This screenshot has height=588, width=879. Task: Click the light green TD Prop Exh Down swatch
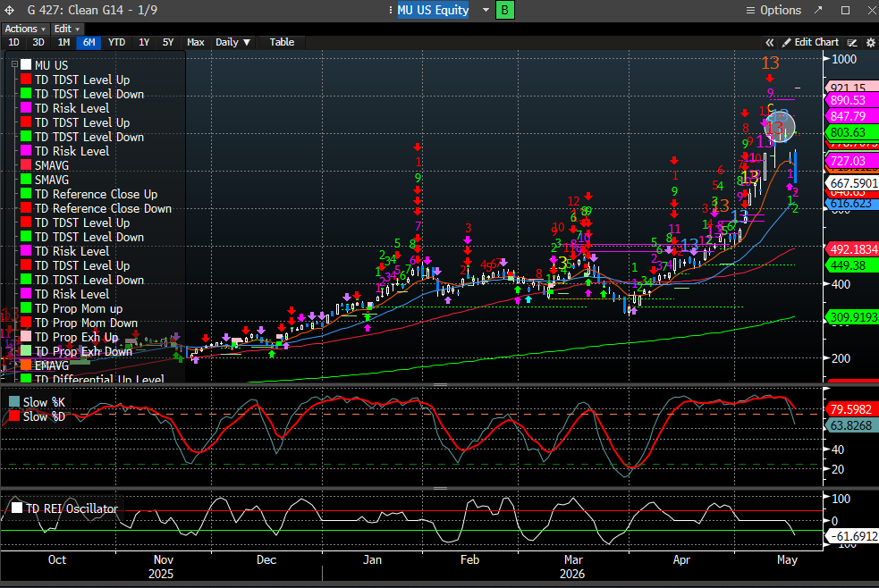pos(26,352)
